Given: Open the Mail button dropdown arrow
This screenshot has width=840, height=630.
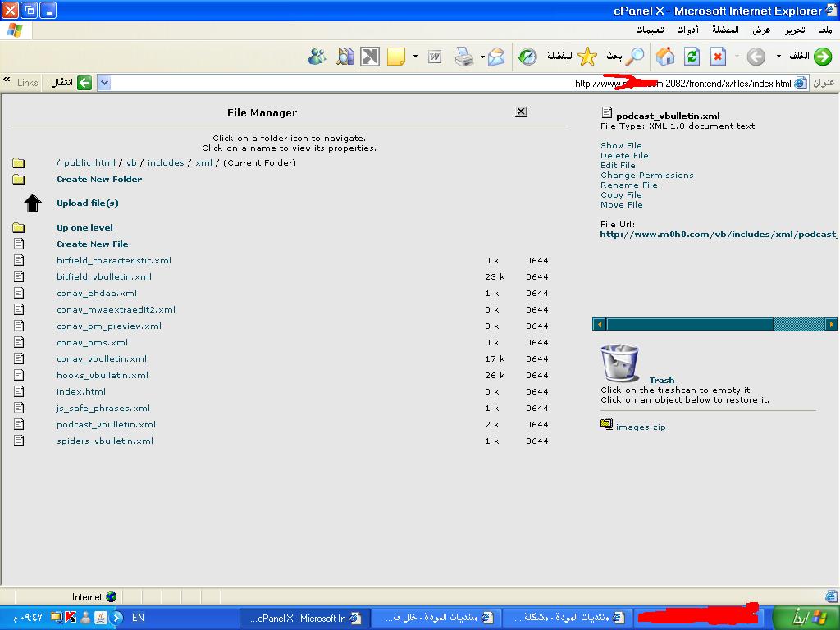Looking at the screenshot, I should [483, 57].
